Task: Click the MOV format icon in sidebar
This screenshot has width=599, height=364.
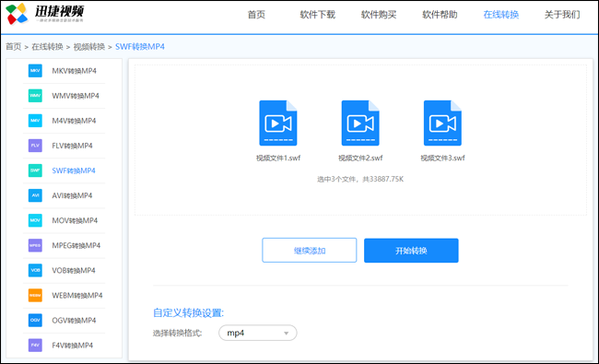Action: pyautogui.click(x=35, y=220)
